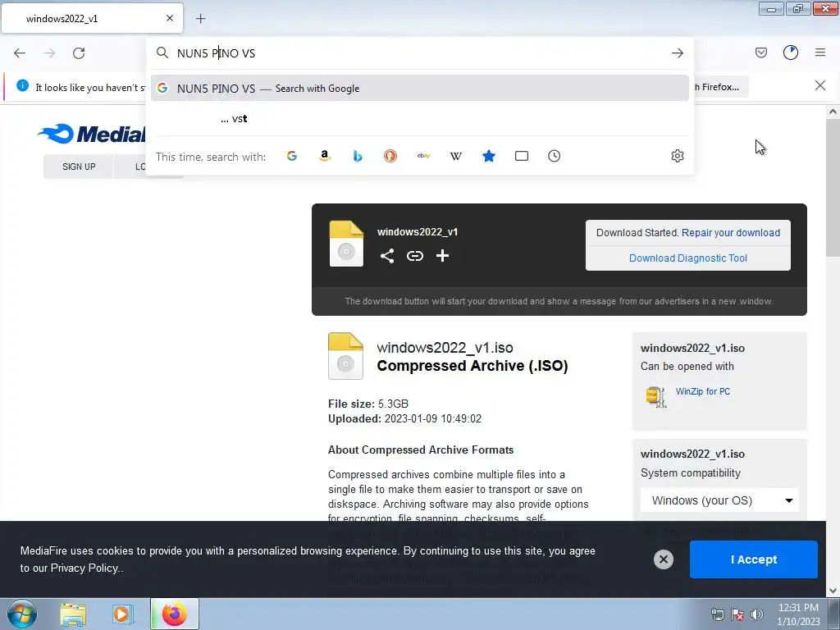Click the 'Uploaded: 2023-01-09 10:49:02' text

click(404, 419)
